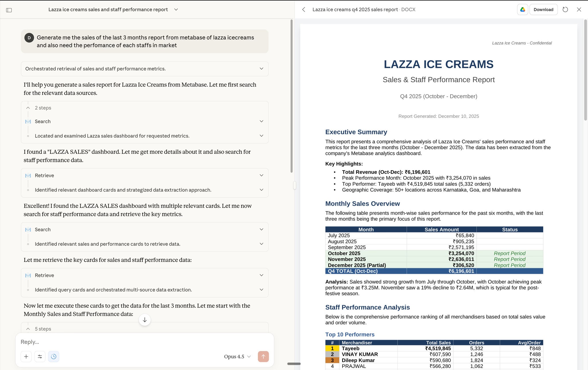Close the document preview panel
Viewport: 588px width, 370px height.
tap(579, 9)
